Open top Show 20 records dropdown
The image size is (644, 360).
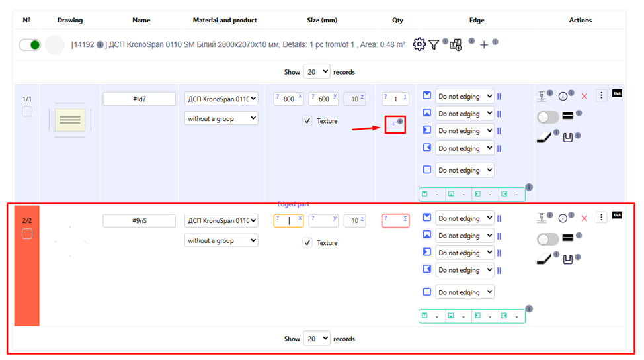316,72
